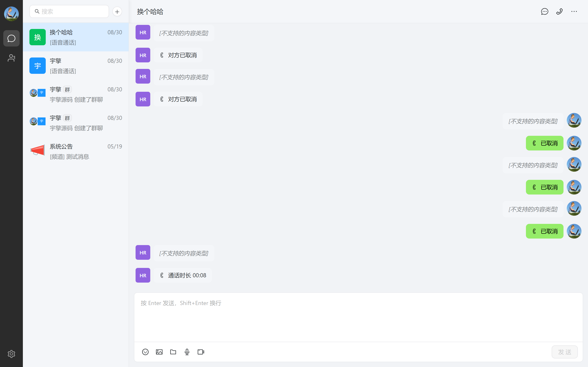Click the message text input area
Viewport: 588px width, 367px height.
tap(358, 317)
